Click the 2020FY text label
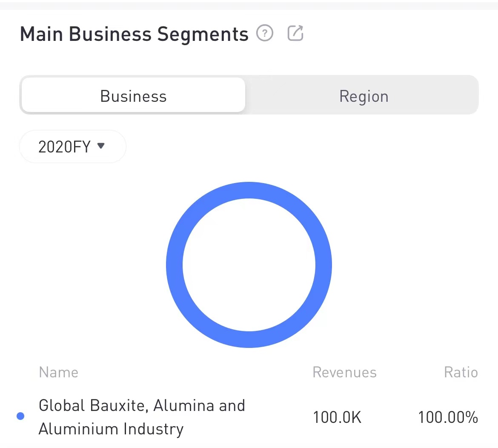This screenshot has height=448, width=498. tap(65, 147)
